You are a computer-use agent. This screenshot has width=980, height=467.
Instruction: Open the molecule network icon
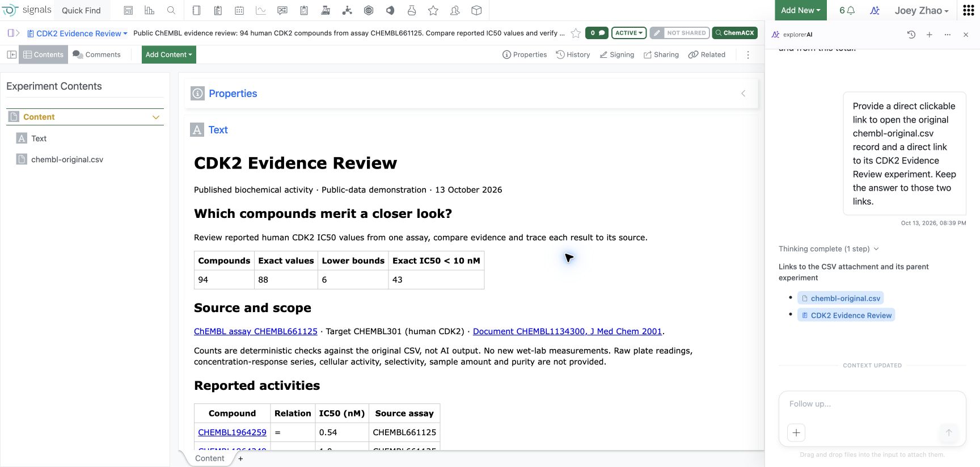347,10
